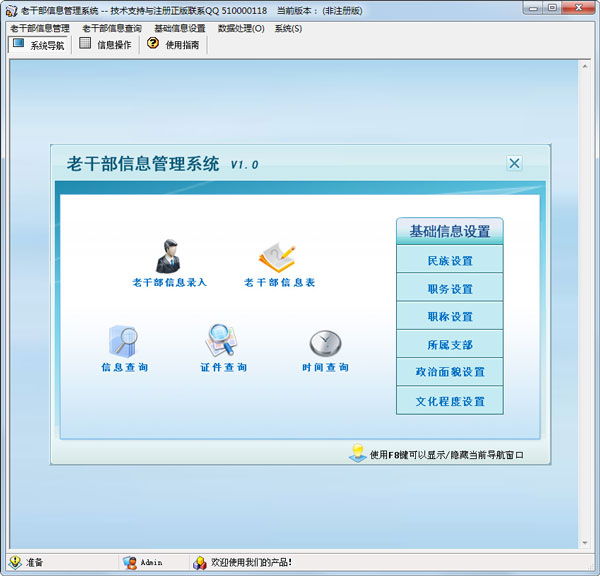Click the Admin text in status bar
This screenshot has height=576, width=600.
point(151,563)
